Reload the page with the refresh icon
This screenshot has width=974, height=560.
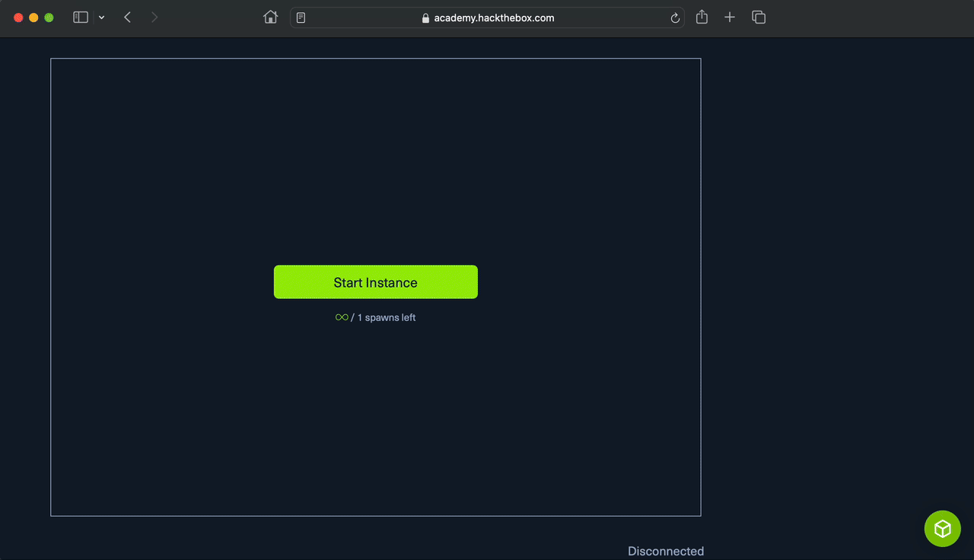point(674,17)
